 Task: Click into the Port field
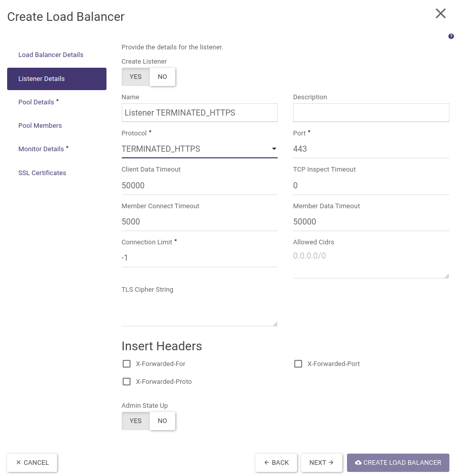coord(370,149)
